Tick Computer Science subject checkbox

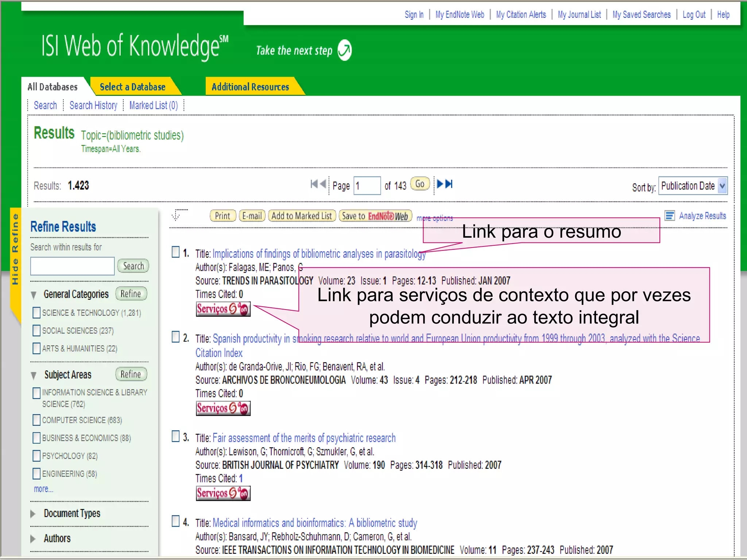(36, 420)
